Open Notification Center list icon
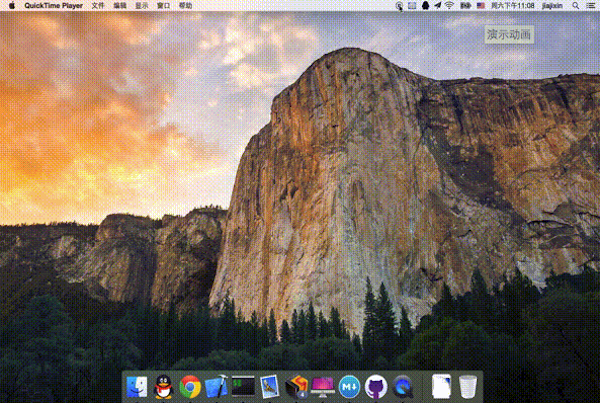The image size is (600, 403). click(x=590, y=5)
